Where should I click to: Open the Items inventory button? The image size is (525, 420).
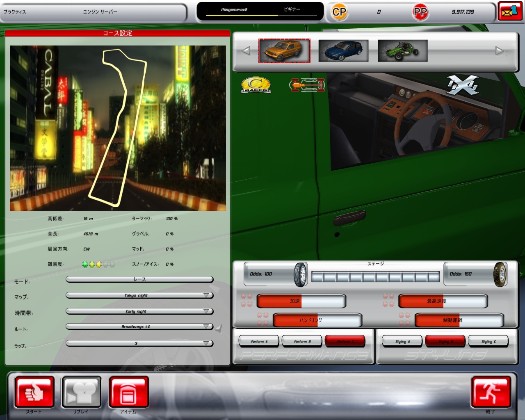[128, 392]
